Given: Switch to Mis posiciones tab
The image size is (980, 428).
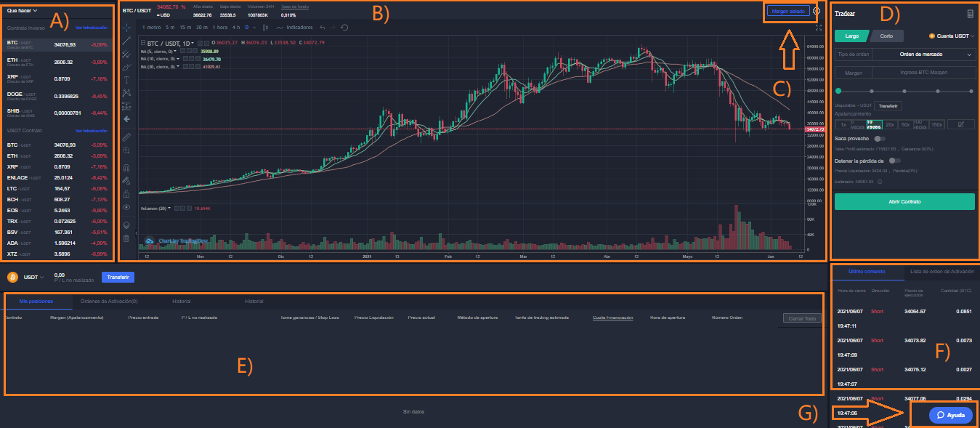Looking at the screenshot, I should tap(36, 301).
